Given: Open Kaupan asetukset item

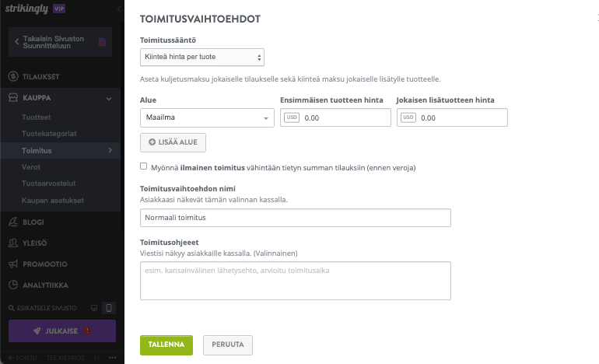Looking at the screenshot, I should point(53,201).
